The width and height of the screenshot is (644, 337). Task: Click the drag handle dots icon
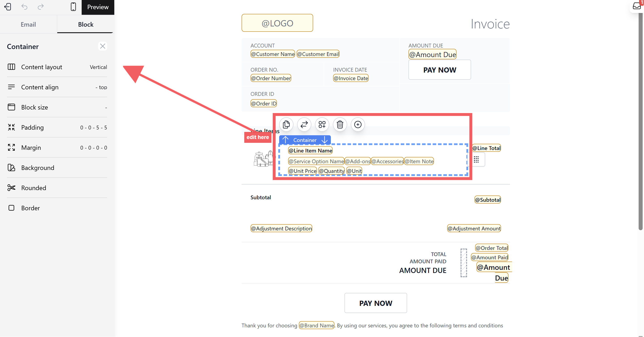point(476,159)
